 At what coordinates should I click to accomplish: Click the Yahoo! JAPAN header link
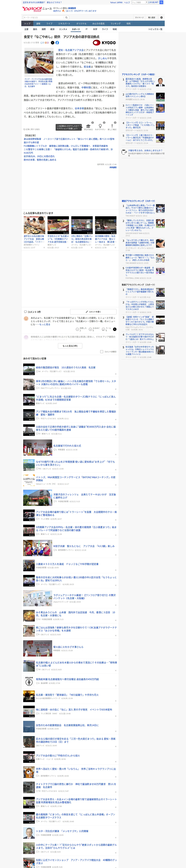116,2
